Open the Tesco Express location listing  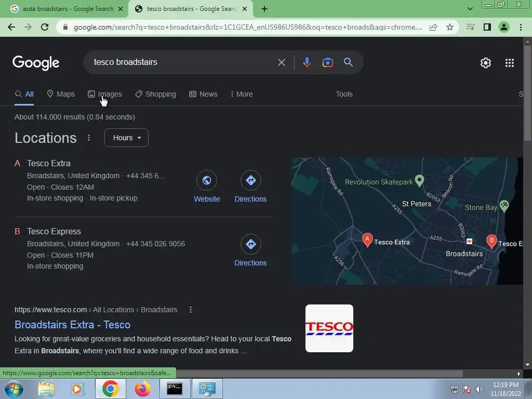click(x=54, y=231)
